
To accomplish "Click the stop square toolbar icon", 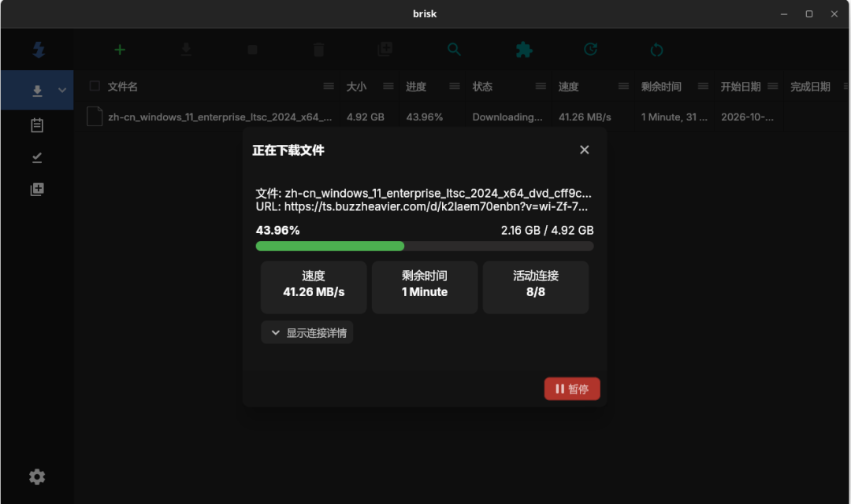I will tap(252, 50).
